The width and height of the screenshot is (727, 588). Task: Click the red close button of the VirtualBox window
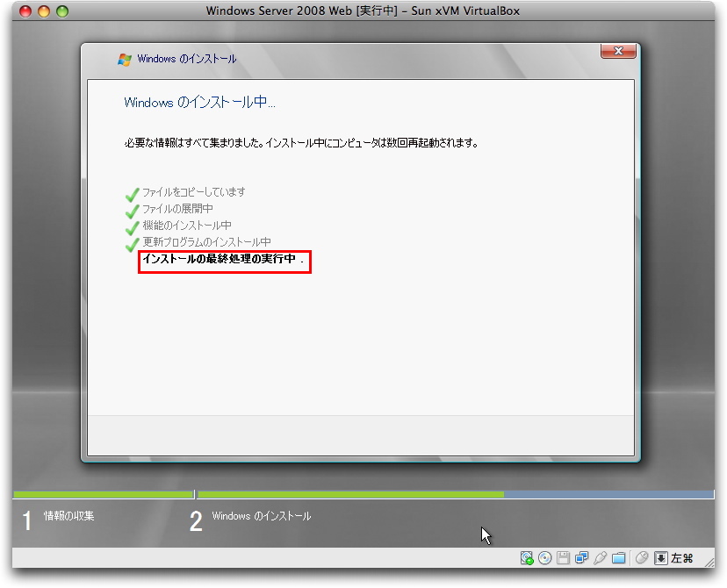click(25, 11)
